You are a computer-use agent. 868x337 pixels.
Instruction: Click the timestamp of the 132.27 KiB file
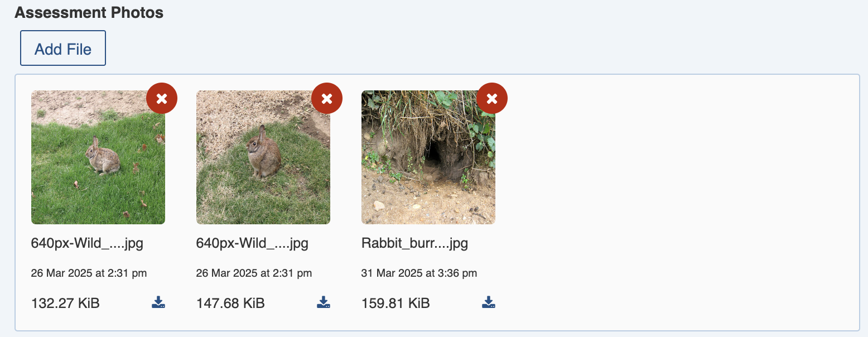coord(89,273)
